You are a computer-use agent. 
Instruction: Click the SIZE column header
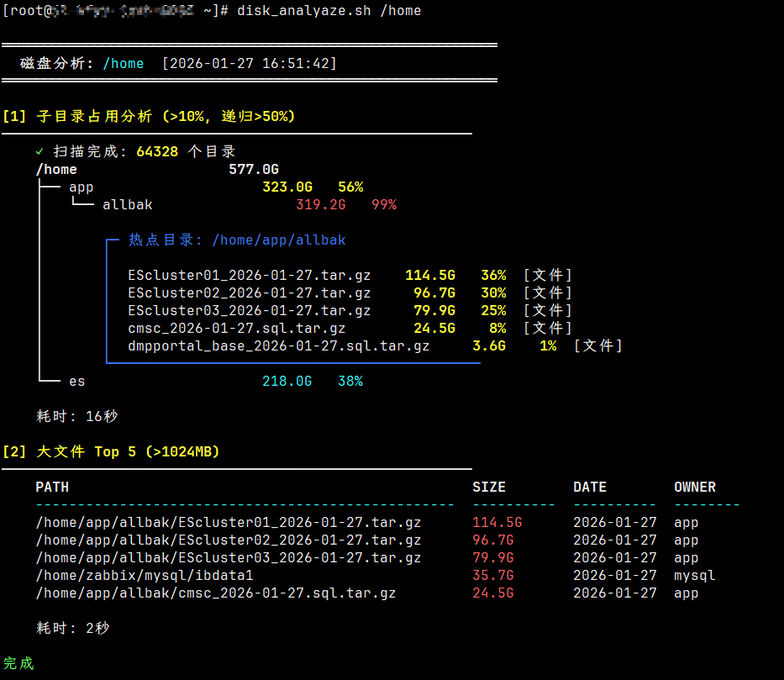point(488,488)
